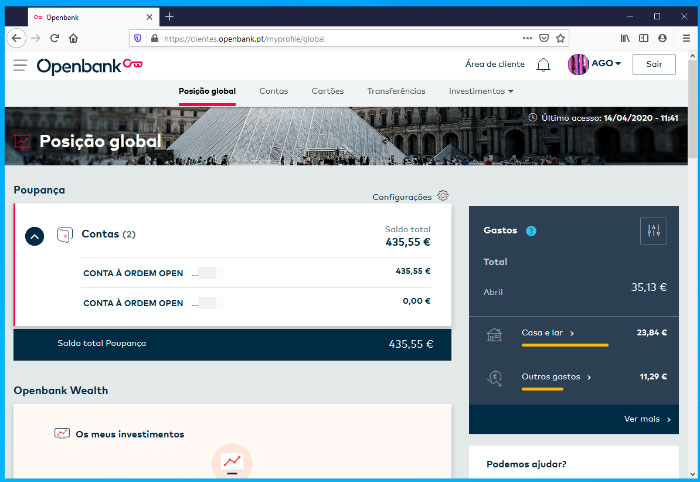Open Os meus investimentos heading
Image resolution: width=700 pixels, height=482 pixels.
(x=129, y=434)
